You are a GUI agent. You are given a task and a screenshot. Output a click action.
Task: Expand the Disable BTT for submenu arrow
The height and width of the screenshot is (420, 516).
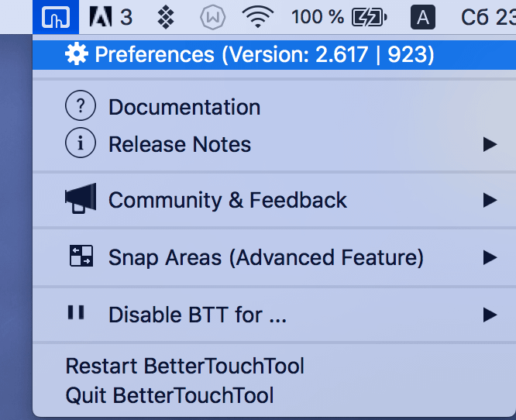pos(489,314)
